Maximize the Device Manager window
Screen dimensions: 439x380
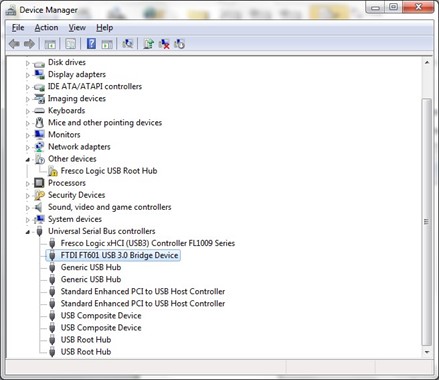(393, 7)
